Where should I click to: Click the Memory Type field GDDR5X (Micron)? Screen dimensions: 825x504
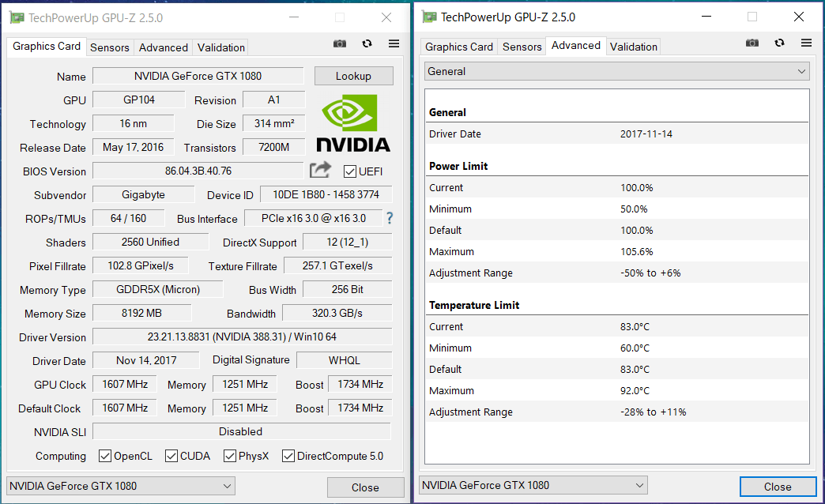158,289
